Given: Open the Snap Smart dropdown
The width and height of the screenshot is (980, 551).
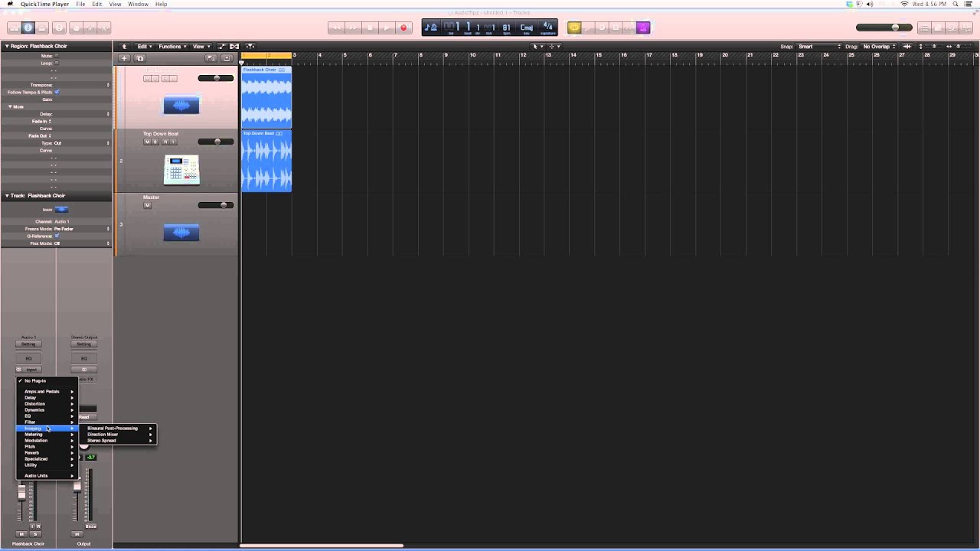Looking at the screenshot, I should click(819, 46).
